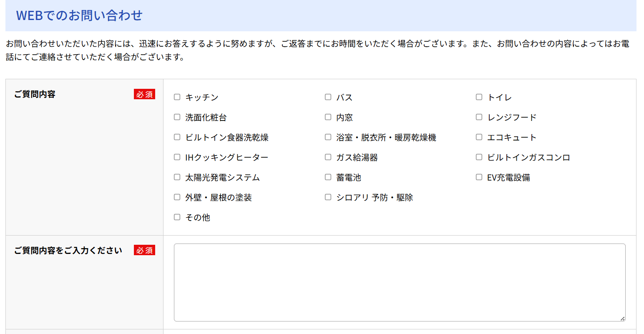Check 外壁・屋根の塗装 checkbox
Image resolution: width=644 pixels, height=334 pixels.
[177, 197]
